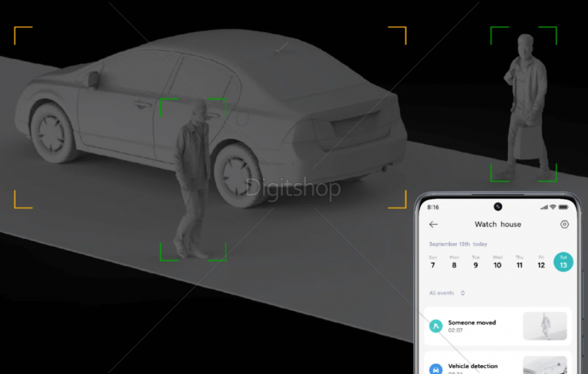Go to Sun 7 in the date strip
The image size is (588, 374).
pos(432,262)
